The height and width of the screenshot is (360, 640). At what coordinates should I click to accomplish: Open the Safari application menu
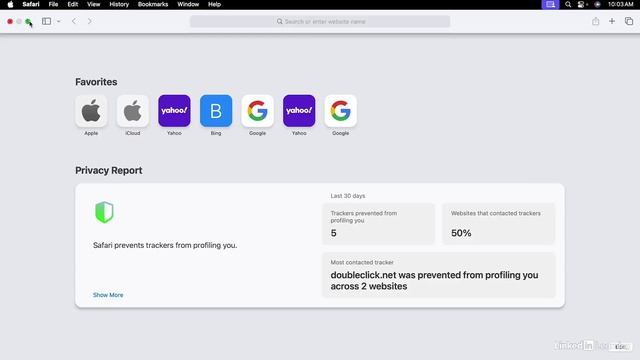click(31, 4)
